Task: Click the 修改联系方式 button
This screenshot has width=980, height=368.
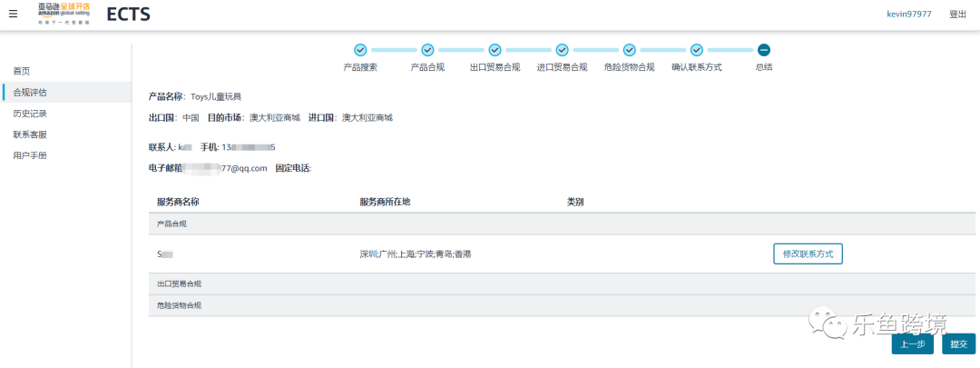Action: 808,254
